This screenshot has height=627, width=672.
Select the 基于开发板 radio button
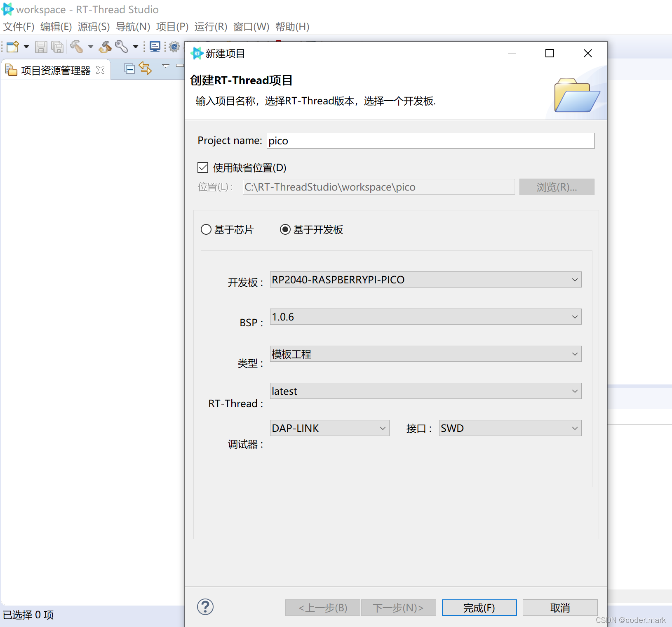(x=285, y=229)
